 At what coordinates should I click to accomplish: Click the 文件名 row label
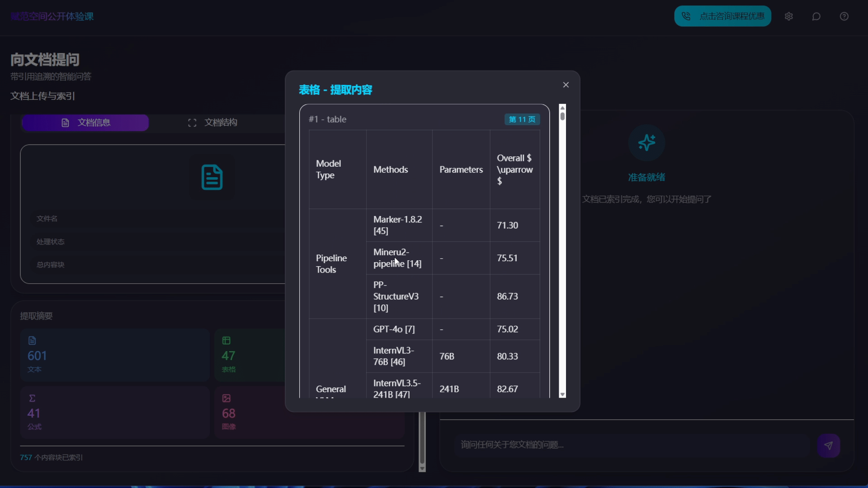47,219
